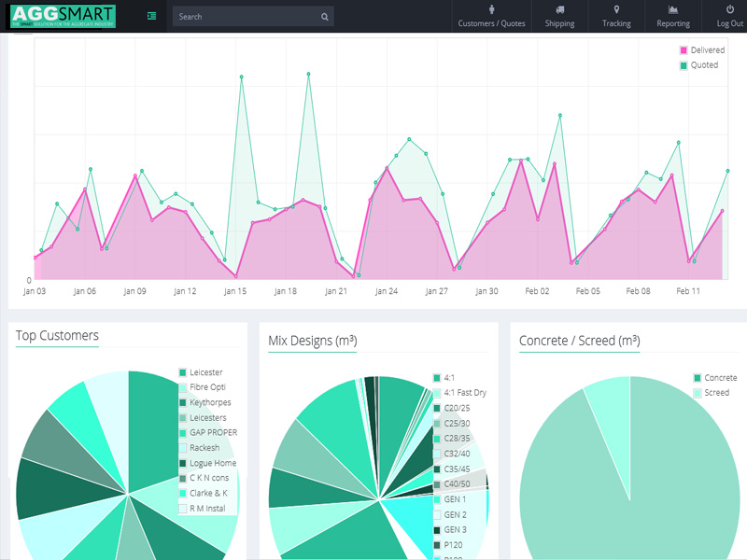Toggle C25/30 legend entry

[452, 424]
